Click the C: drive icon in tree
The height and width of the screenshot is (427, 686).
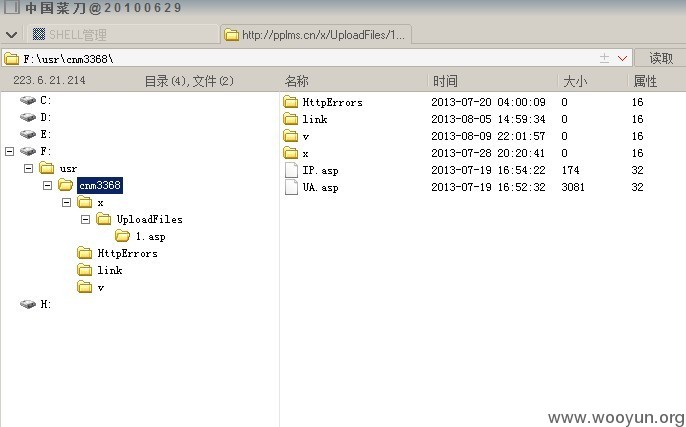(x=28, y=100)
